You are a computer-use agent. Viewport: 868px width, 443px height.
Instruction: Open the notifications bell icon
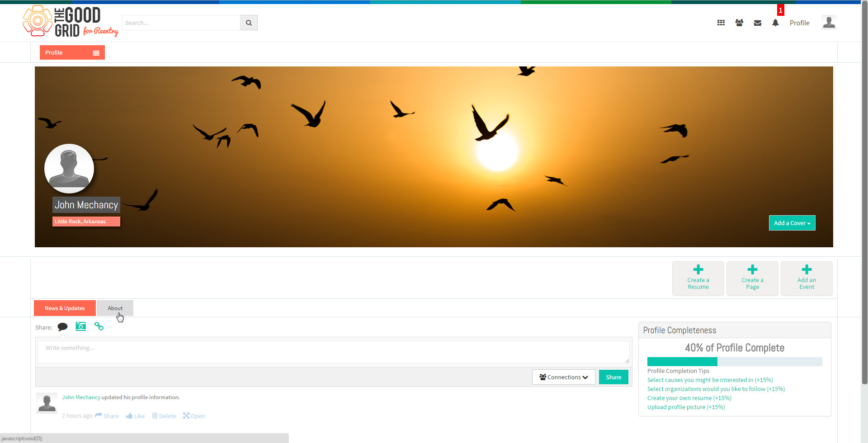(775, 23)
